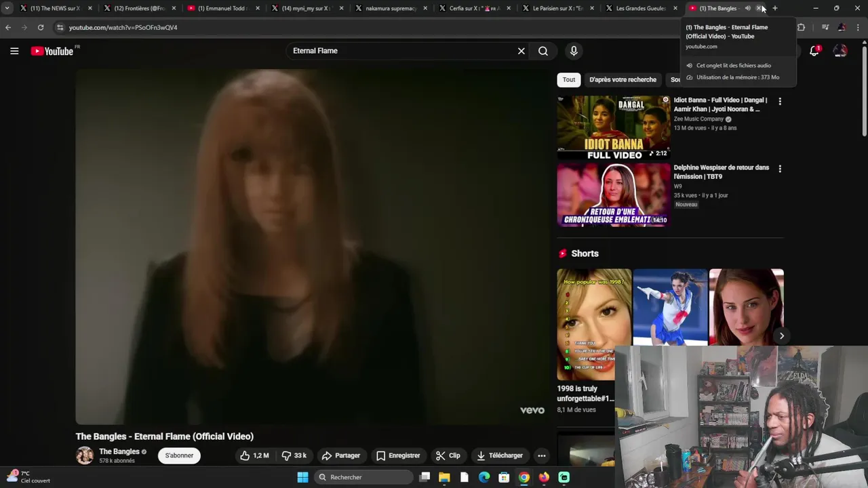Open more actions ellipsis below video
Screen dimensions: 868x488
[x=541, y=455]
